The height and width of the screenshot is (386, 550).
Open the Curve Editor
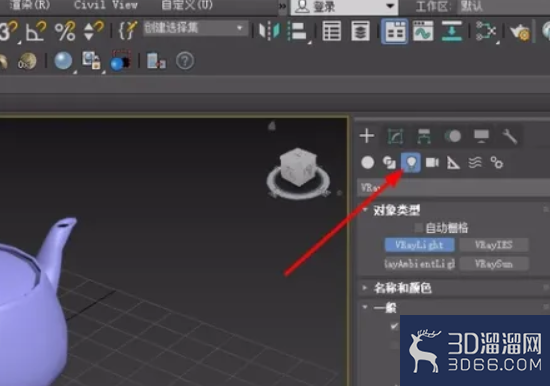(x=423, y=31)
